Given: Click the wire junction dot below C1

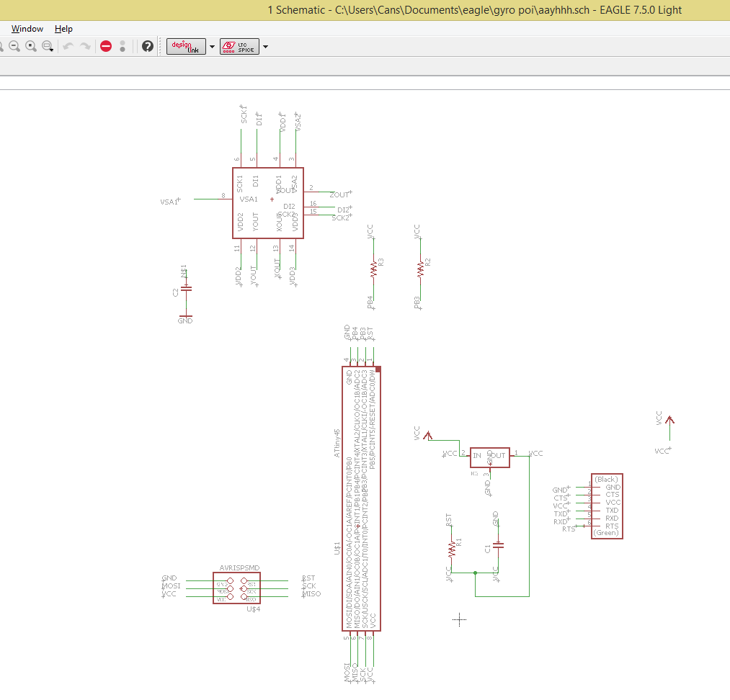Looking at the screenshot, I should 475,573.
